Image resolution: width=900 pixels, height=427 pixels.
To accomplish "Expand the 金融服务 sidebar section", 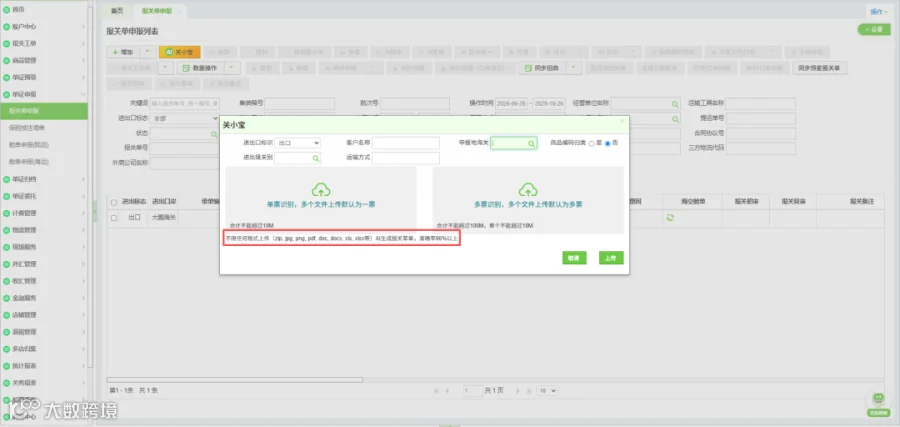I will [83, 298].
